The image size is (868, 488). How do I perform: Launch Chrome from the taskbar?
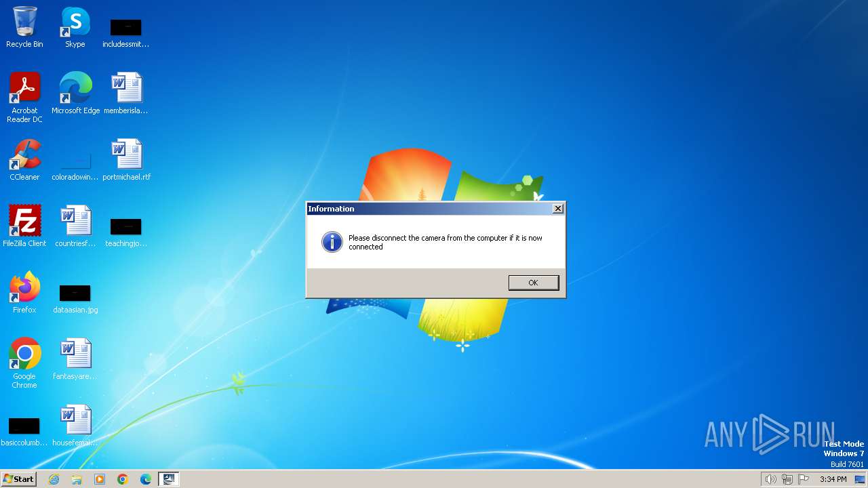[123, 479]
